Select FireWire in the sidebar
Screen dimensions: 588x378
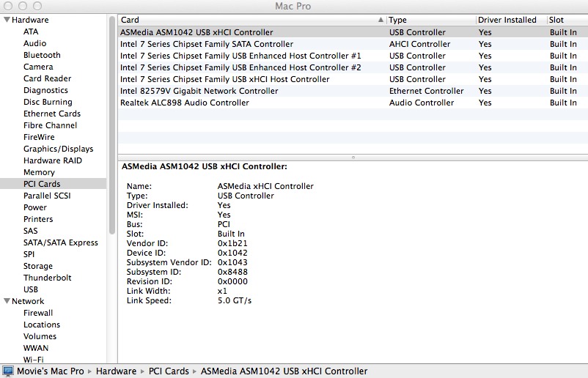(x=39, y=137)
